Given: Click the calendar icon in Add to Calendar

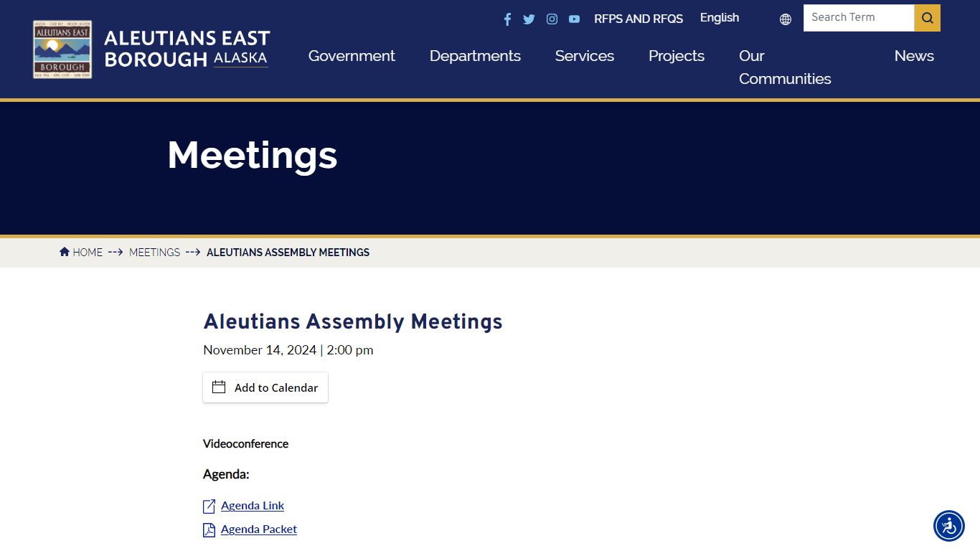Looking at the screenshot, I should pyautogui.click(x=219, y=387).
